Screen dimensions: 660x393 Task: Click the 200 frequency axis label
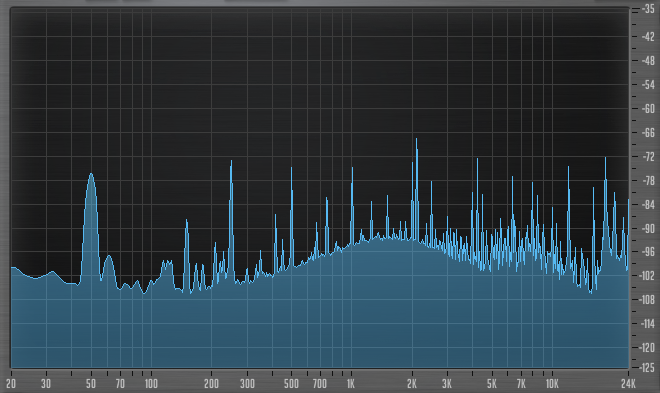pyautogui.click(x=211, y=384)
